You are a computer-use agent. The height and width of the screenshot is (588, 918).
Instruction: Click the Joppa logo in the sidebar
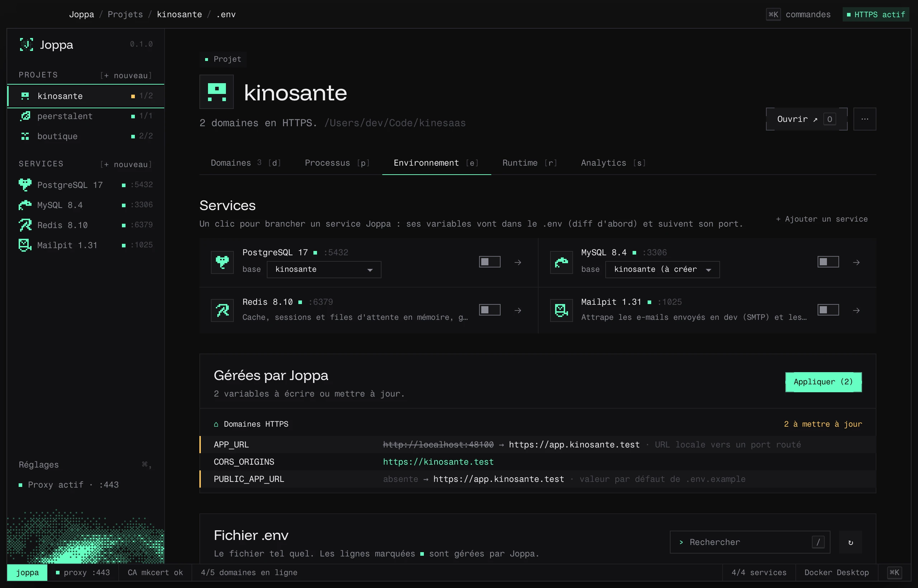click(x=26, y=45)
